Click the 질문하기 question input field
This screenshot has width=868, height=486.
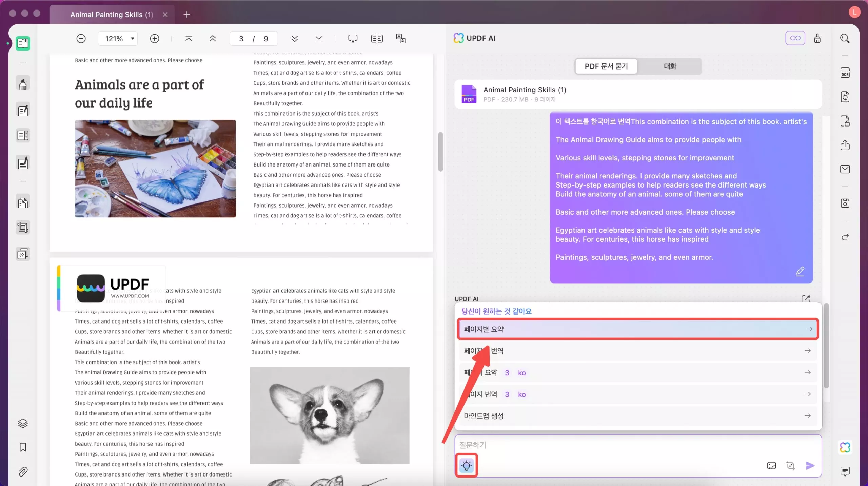coord(638,445)
